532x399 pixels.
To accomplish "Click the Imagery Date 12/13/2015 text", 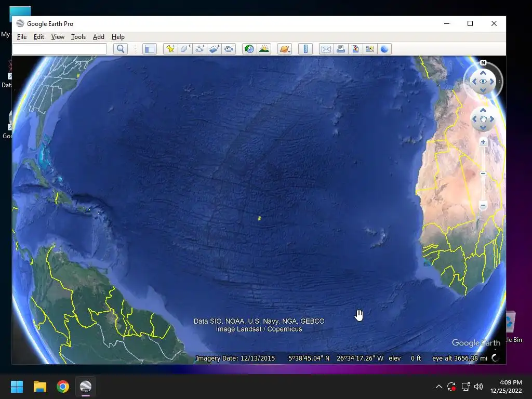I will 235,358.
